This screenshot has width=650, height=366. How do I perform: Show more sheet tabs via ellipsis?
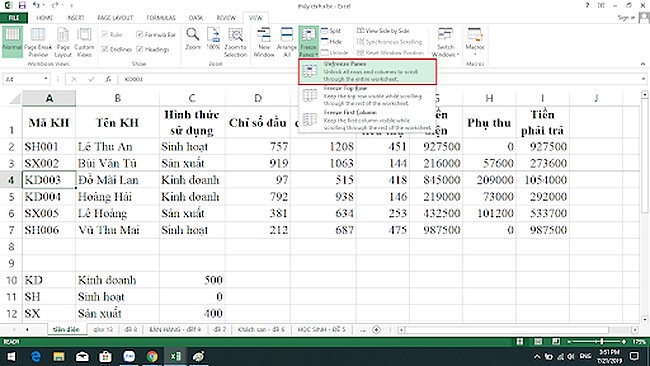pyautogui.click(x=363, y=330)
